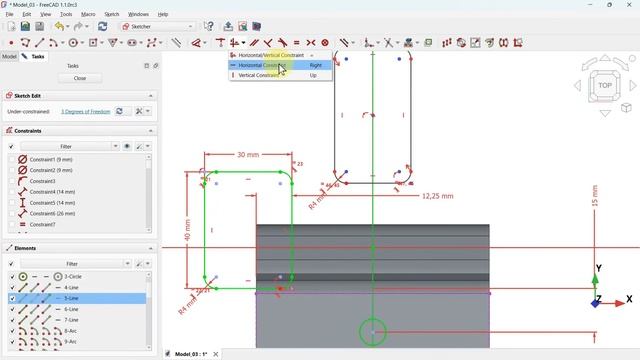Toggle Constraint4 (14 mm) checkbox
640x360 pixels.
[x=11, y=192]
